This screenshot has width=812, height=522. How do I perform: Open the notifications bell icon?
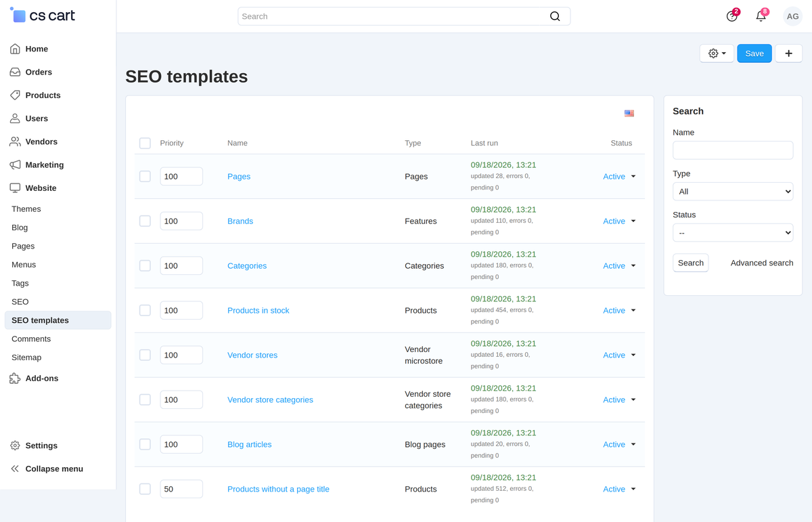(x=761, y=16)
